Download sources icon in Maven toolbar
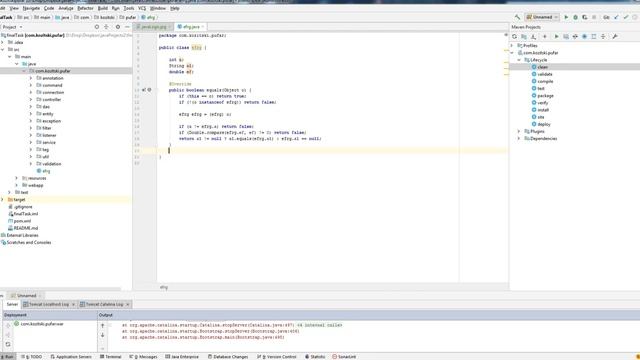Screen dimensions: 640x360 click(x=533, y=37)
